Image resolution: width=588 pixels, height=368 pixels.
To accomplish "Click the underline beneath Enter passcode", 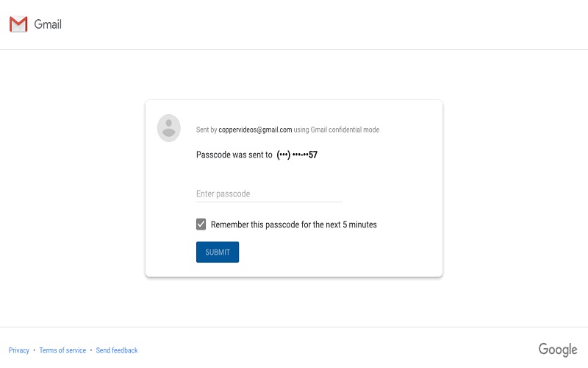I will (x=269, y=202).
